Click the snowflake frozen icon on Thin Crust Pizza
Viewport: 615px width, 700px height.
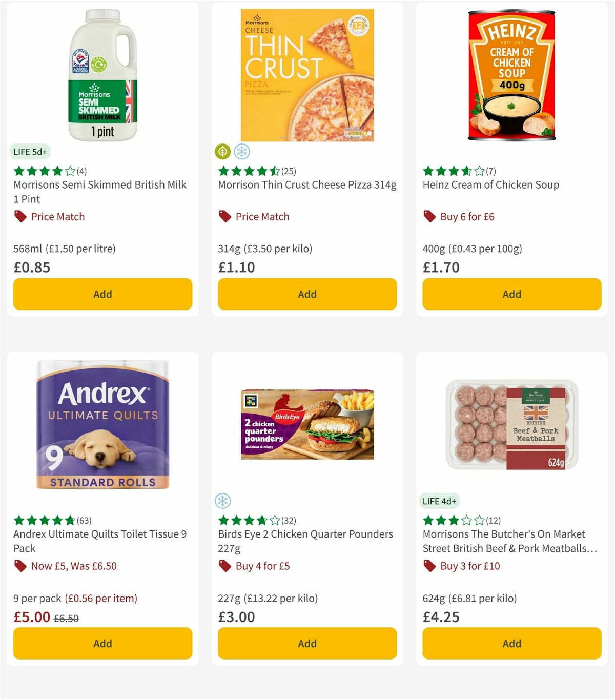(242, 151)
